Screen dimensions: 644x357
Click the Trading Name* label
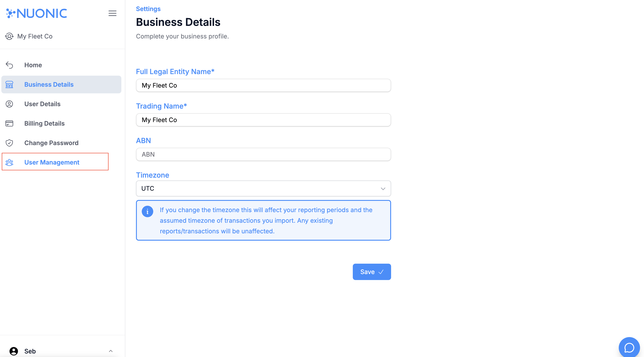161,106
